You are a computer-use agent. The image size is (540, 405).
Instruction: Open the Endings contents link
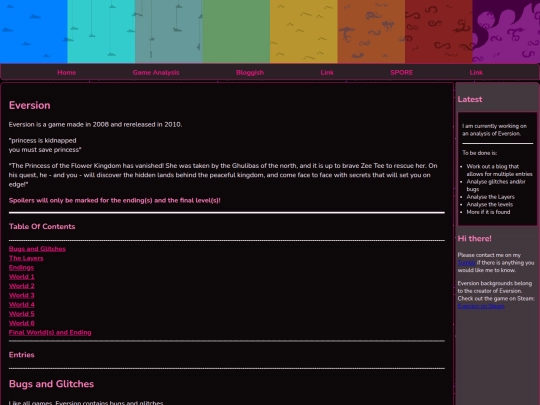tap(21, 267)
